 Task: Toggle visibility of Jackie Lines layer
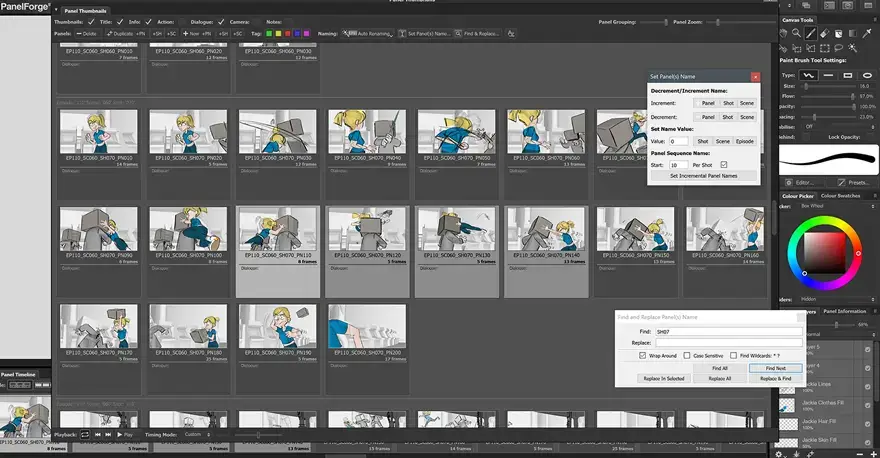click(x=868, y=387)
